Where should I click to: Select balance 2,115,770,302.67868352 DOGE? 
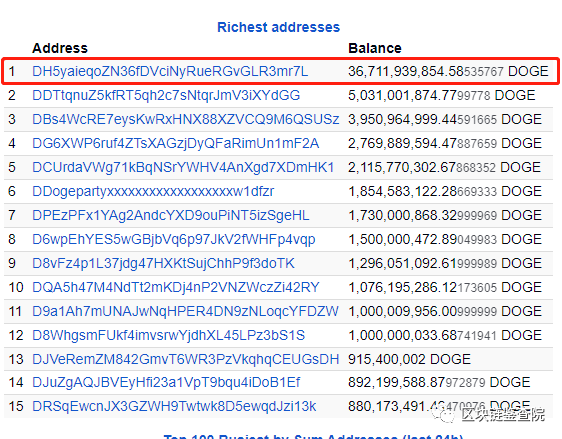(444, 167)
